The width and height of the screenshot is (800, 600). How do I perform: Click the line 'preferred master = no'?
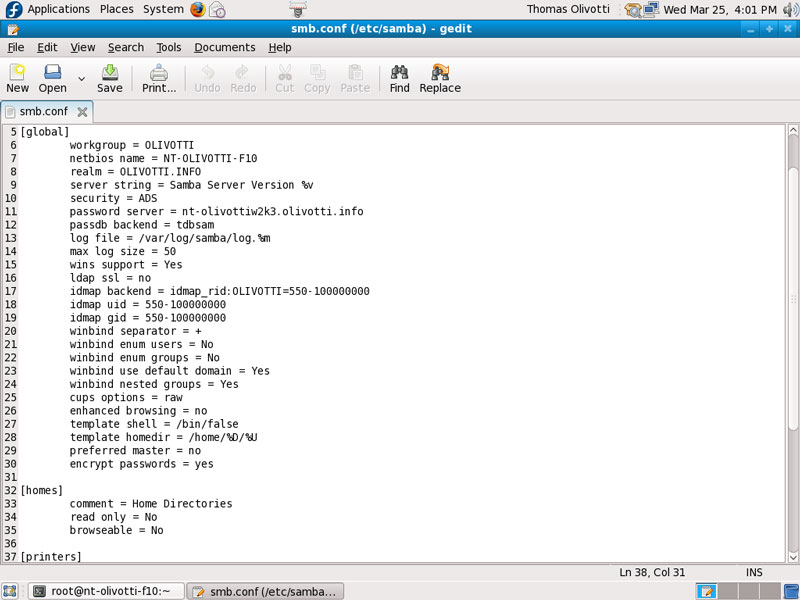(135, 450)
